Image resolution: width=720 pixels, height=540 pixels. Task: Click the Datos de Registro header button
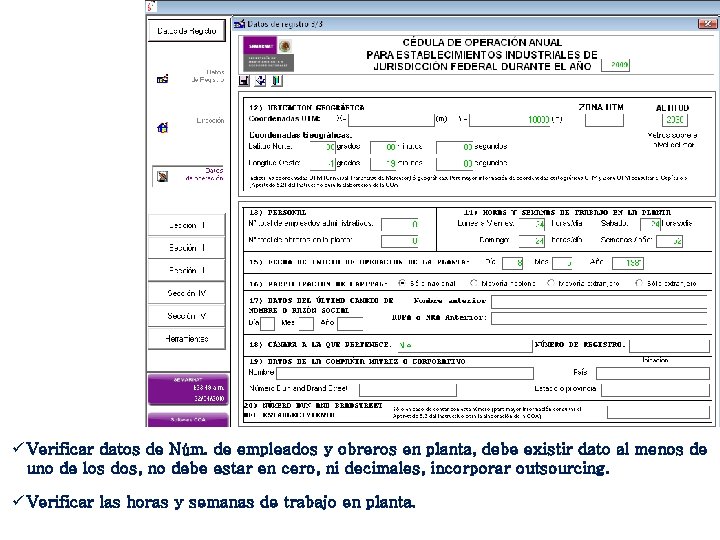(187, 31)
